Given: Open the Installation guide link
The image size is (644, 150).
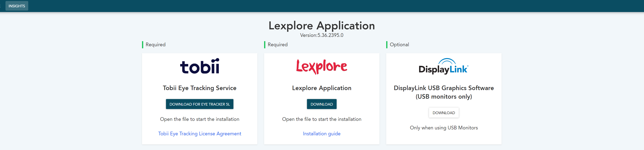Looking at the screenshot, I should pyautogui.click(x=322, y=134).
